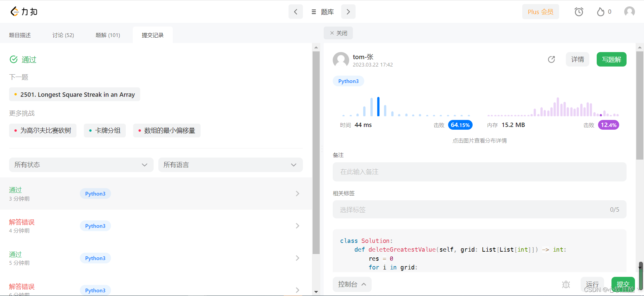Open the 题库 problem list

tap(322, 12)
